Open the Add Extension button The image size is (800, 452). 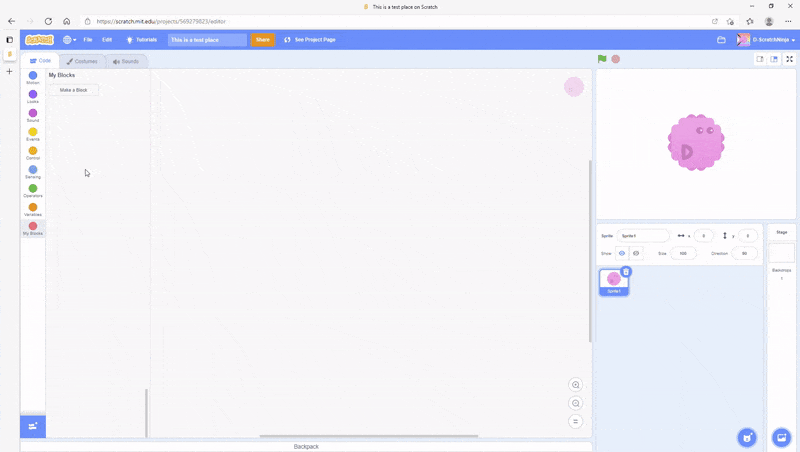[33, 426]
